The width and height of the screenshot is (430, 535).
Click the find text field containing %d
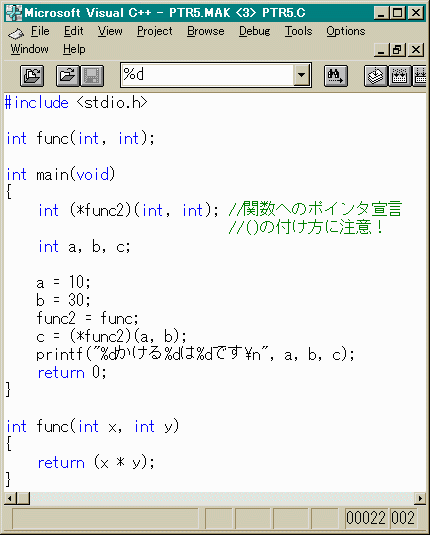pos(207,75)
